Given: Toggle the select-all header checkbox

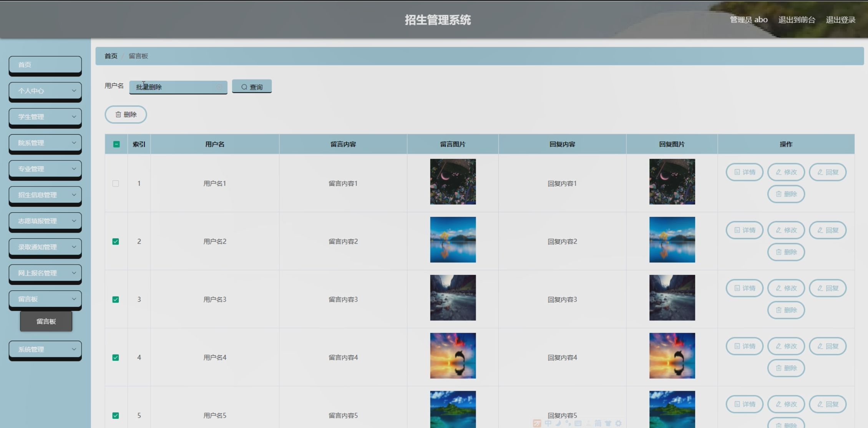Looking at the screenshot, I should click(x=116, y=144).
